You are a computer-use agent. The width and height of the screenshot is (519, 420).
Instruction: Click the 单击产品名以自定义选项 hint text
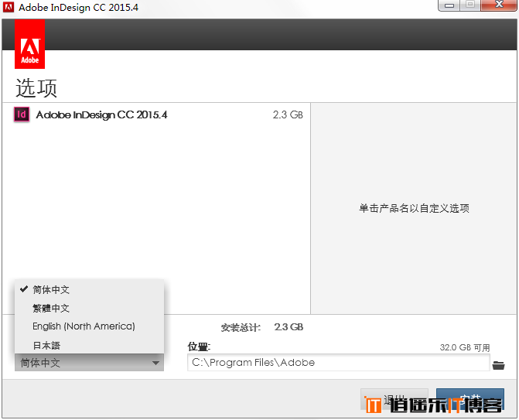414,209
